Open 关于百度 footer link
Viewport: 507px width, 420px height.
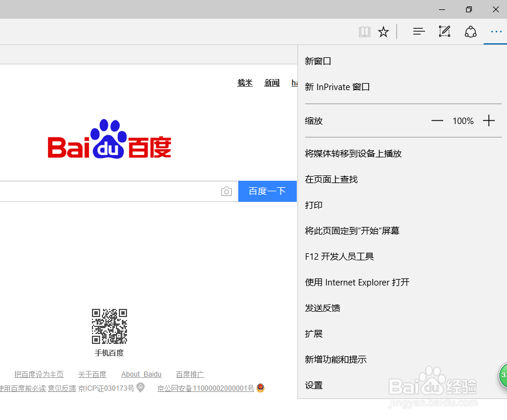pos(92,374)
